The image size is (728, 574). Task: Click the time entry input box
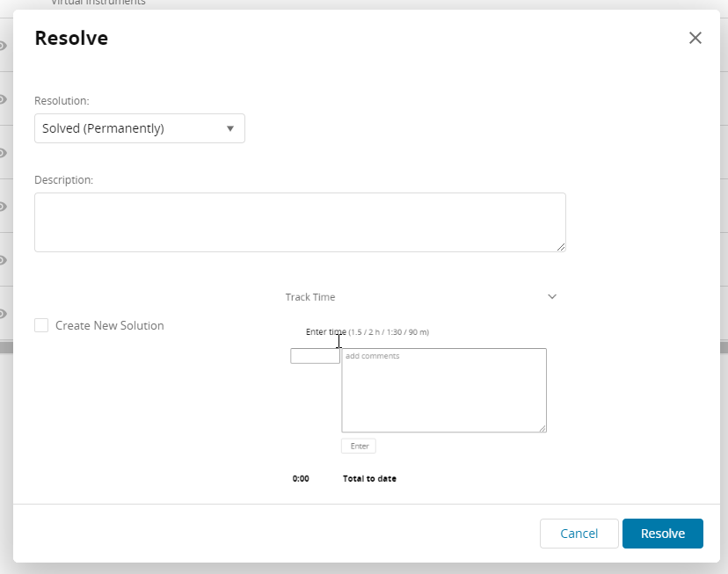click(x=315, y=356)
